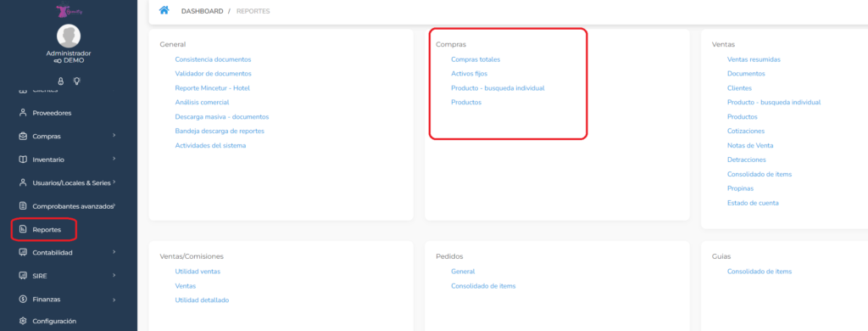Screen dimensions: 868x331
Task: Open Ventas resumidas report
Action: click(x=754, y=59)
